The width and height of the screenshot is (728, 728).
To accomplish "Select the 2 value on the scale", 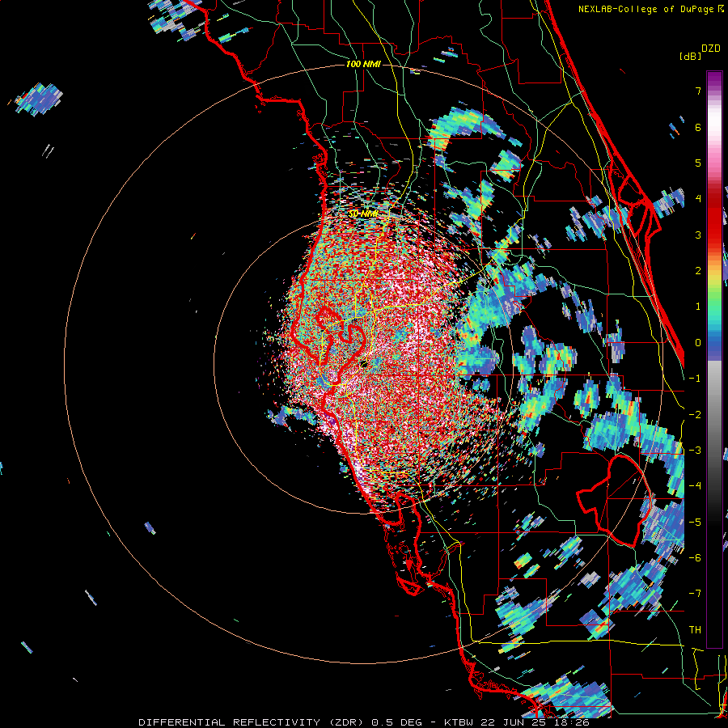I will click(698, 271).
